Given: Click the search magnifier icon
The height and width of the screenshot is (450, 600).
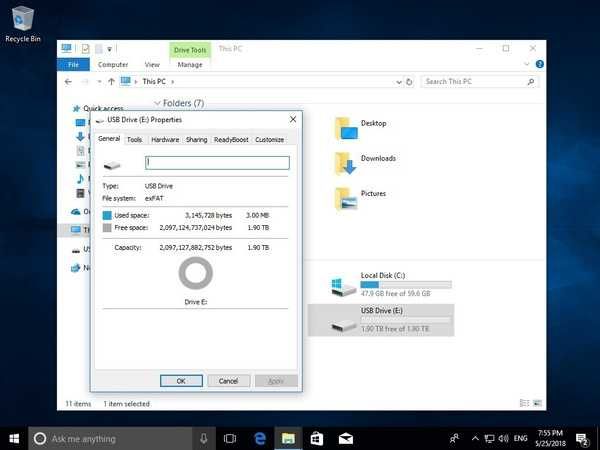Looking at the screenshot, I should point(531,82).
